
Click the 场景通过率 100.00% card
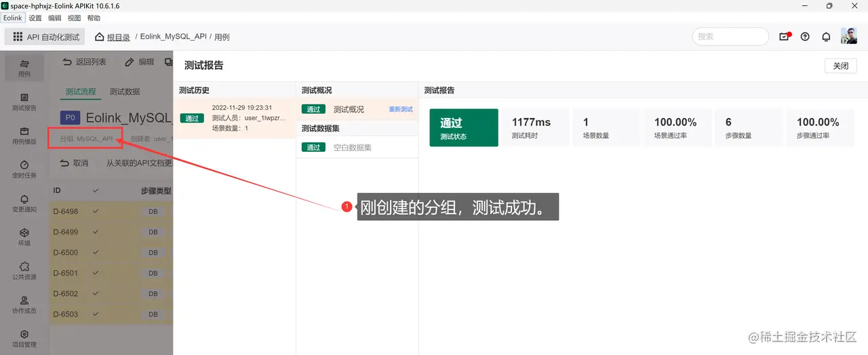[677, 127]
